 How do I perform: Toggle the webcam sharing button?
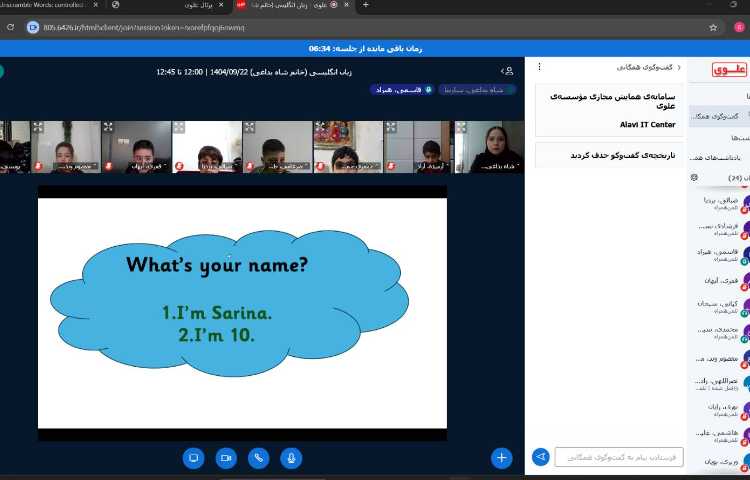226,457
